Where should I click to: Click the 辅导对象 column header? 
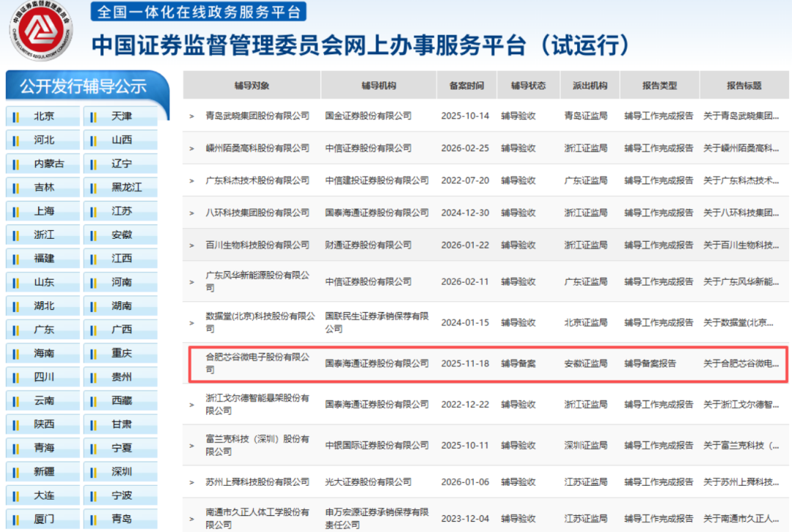[x=252, y=85]
